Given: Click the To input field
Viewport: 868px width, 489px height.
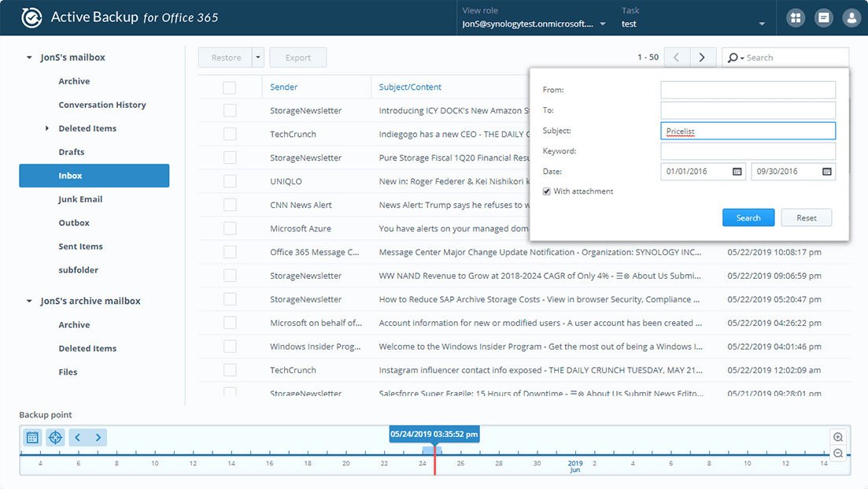Looking at the screenshot, I should tap(748, 110).
